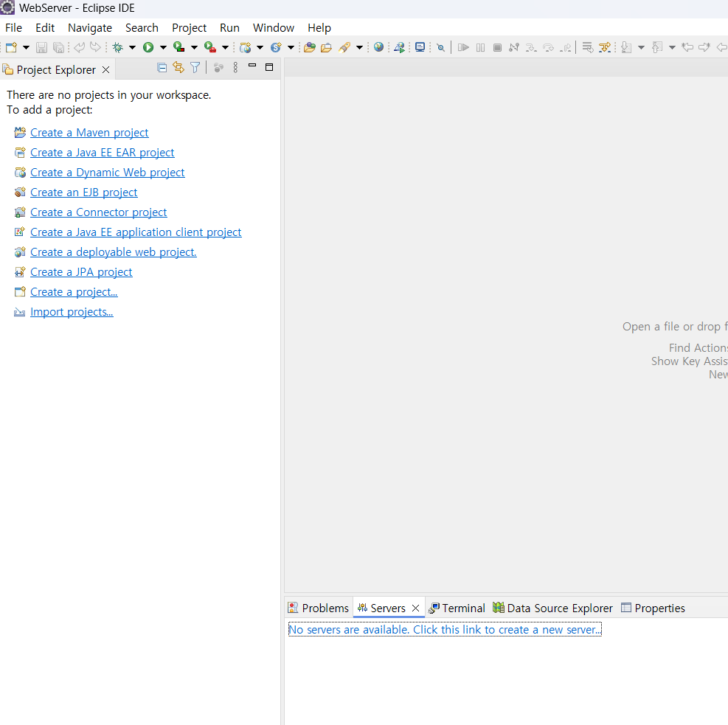Click the Save toolbar icon
Image resolution: width=728 pixels, height=725 pixels.
coord(42,47)
